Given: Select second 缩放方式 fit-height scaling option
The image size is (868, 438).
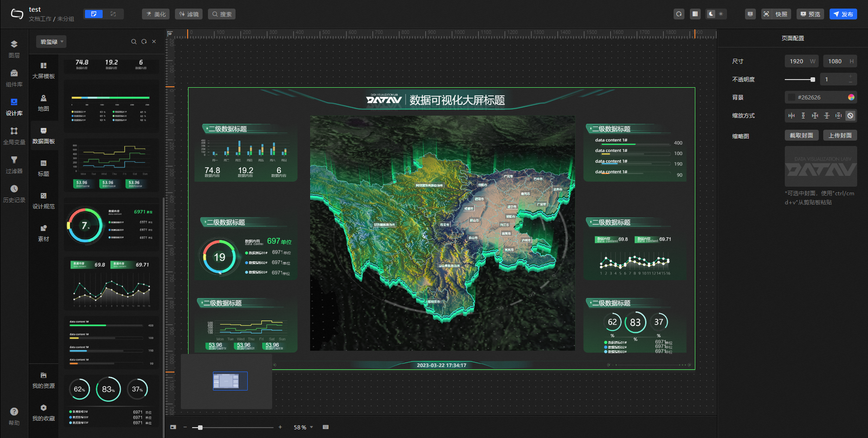Looking at the screenshot, I should [803, 116].
